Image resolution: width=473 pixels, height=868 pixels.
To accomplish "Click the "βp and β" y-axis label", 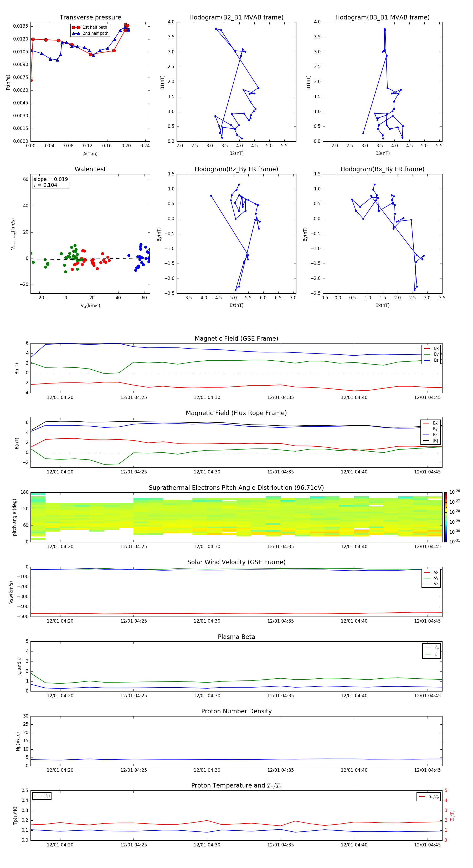I will click(19, 666).
